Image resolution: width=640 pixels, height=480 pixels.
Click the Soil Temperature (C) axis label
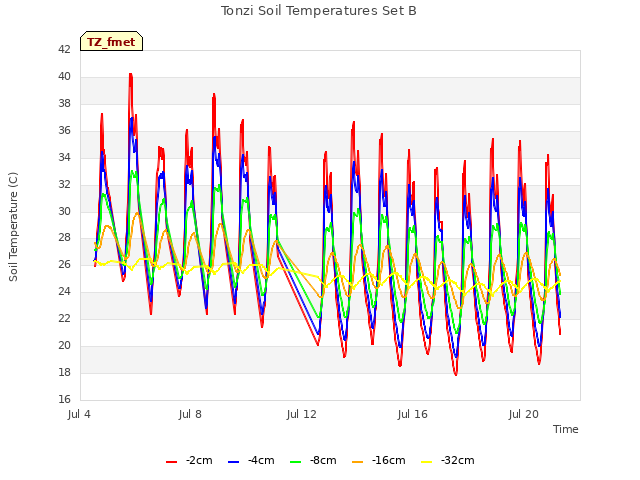click(13, 227)
